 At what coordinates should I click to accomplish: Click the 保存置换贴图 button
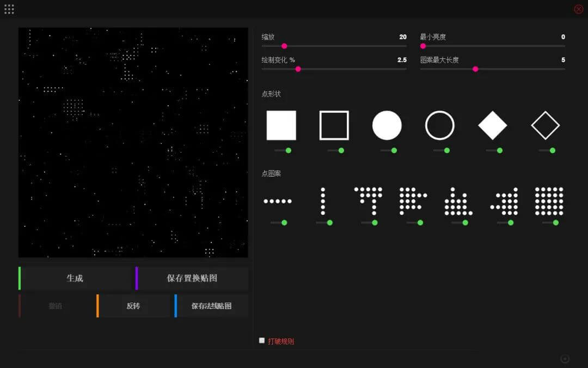192,278
